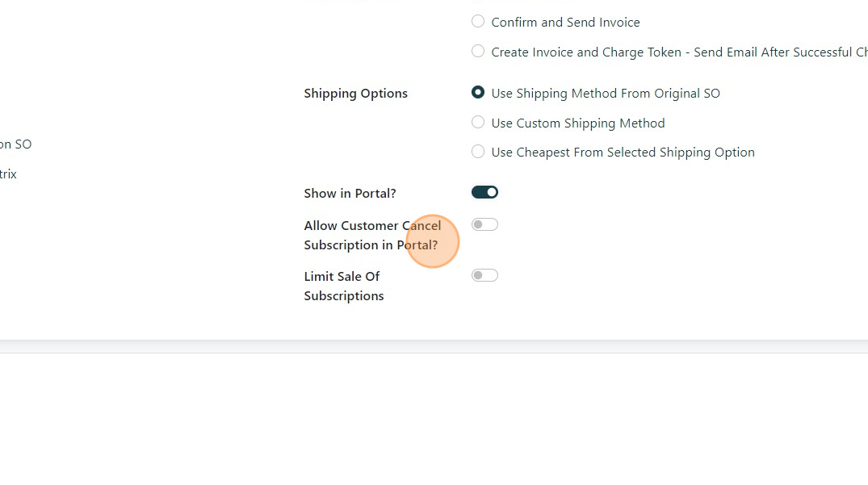868x485 pixels.
Task: Click 'Use Cheapest From Selected Shipping Option' text
Action: 623,153
